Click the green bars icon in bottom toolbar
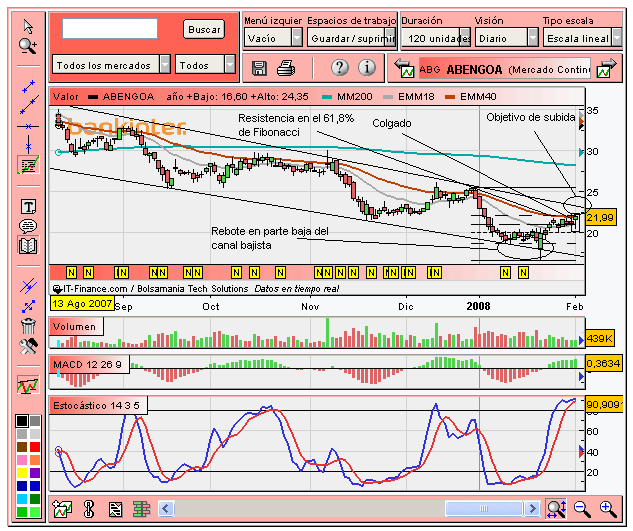This screenshot has height=531, width=633. [141, 509]
